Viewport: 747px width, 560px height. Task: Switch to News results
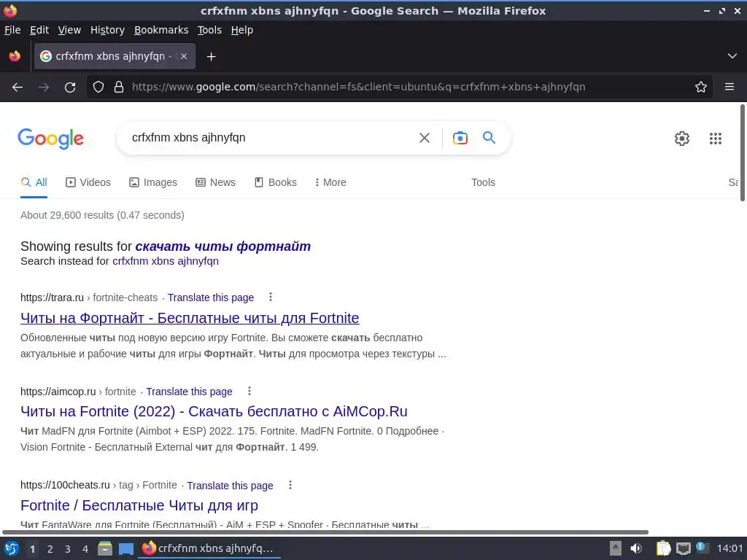(x=215, y=182)
